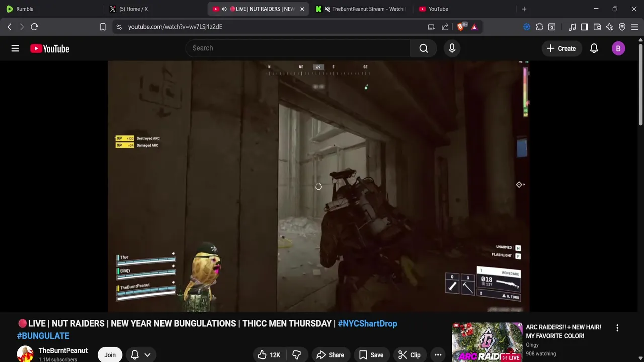Screen dimensions: 644x362
Task: Mute audio on the live stream tab
Action: 224,9
